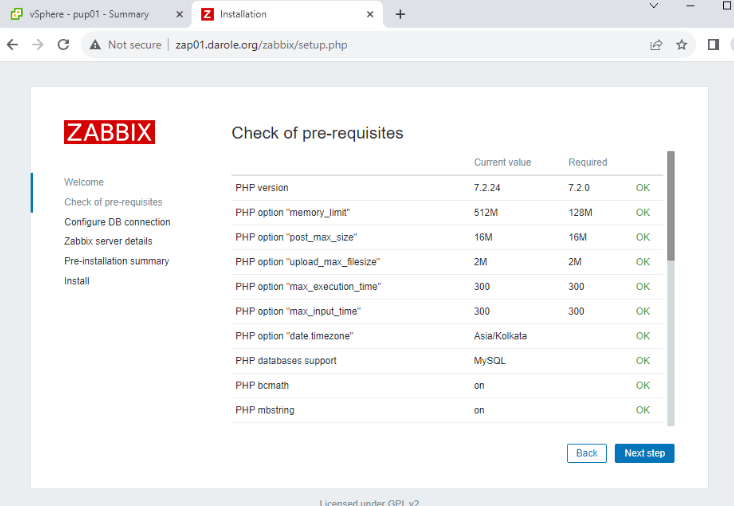Click the Zabbix favicon on Installation tab

pyautogui.click(x=207, y=15)
